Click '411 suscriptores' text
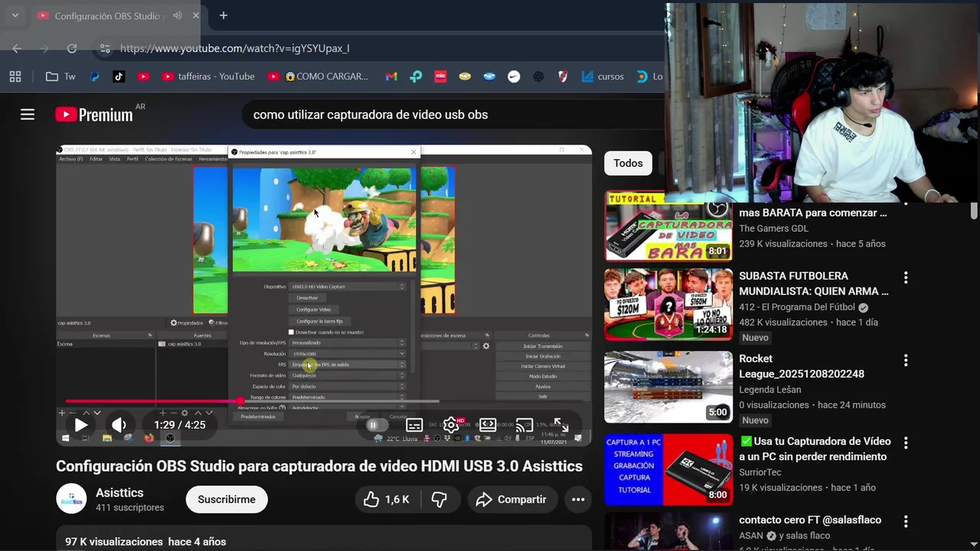The image size is (980, 551). (x=129, y=507)
